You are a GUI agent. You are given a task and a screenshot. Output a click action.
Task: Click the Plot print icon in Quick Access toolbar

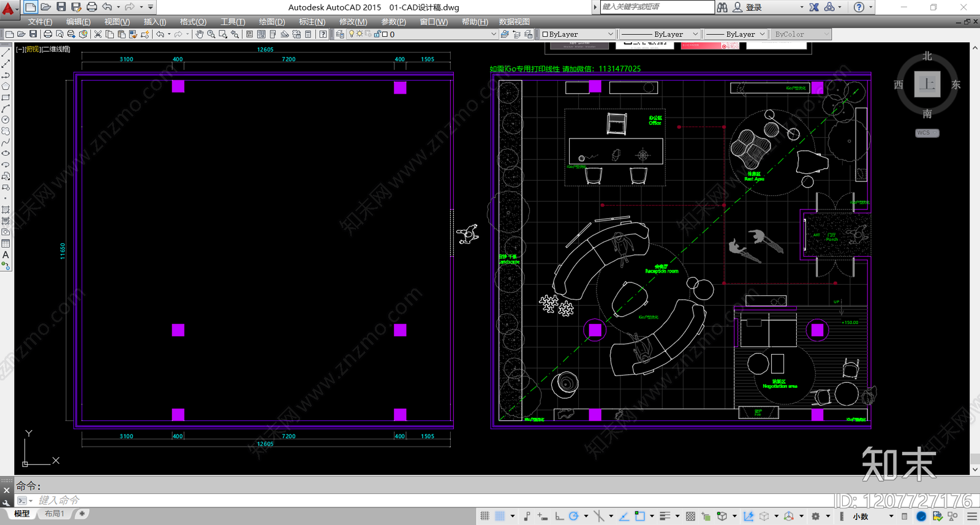91,7
